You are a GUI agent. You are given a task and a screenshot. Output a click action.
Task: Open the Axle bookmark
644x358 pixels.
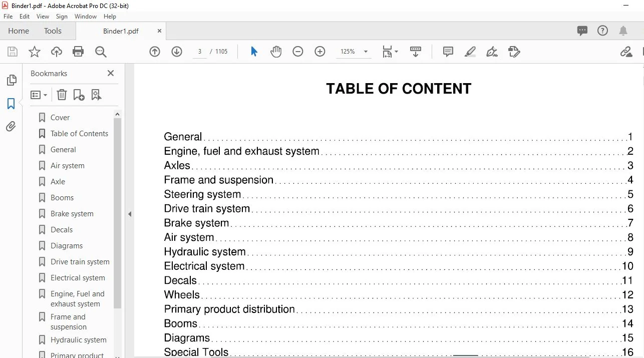click(x=58, y=182)
